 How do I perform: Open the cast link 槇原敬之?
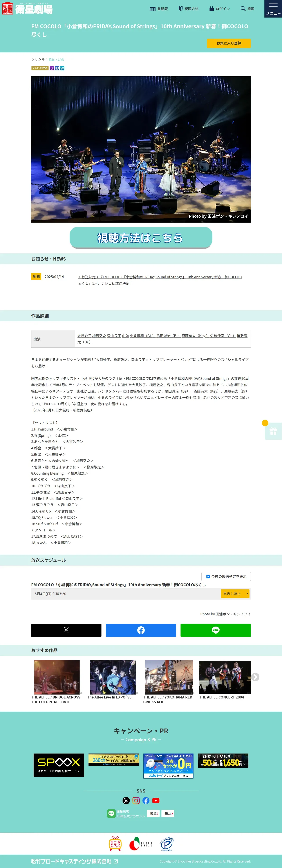99,336
